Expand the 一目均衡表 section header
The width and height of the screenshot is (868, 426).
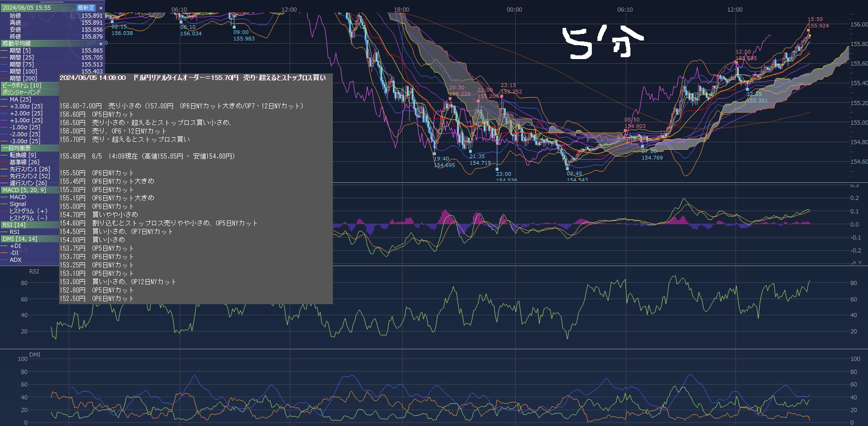pos(16,148)
